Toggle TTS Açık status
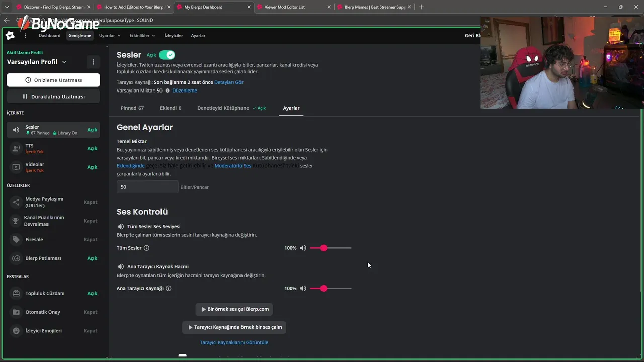The image size is (644, 362). (x=92, y=148)
